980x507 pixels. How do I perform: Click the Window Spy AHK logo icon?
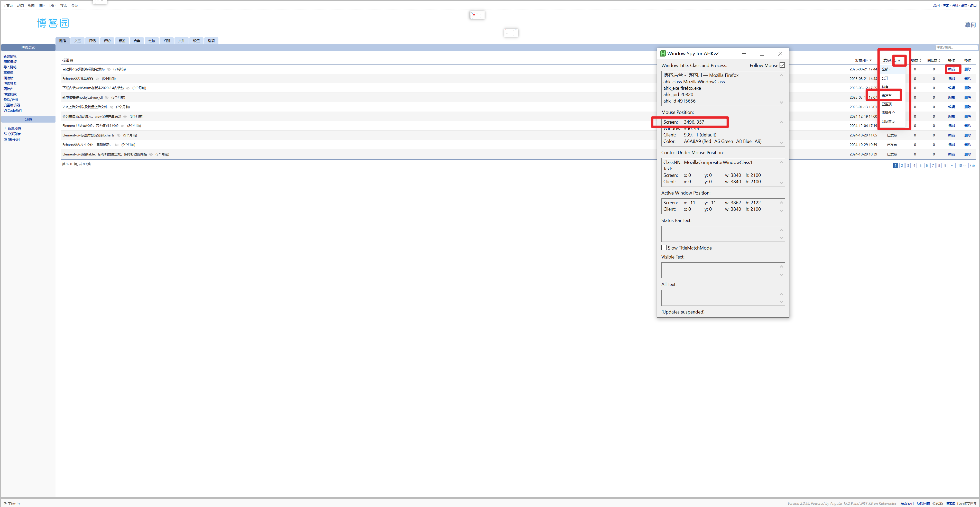[663, 54]
